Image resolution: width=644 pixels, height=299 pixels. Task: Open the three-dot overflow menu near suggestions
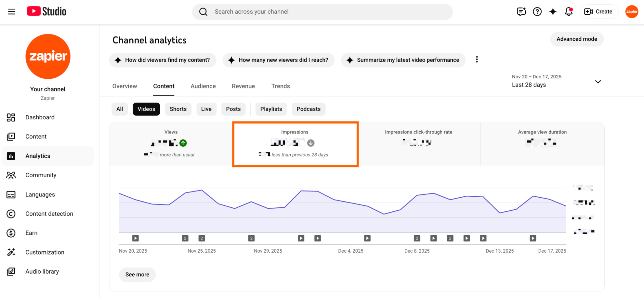[x=477, y=59]
